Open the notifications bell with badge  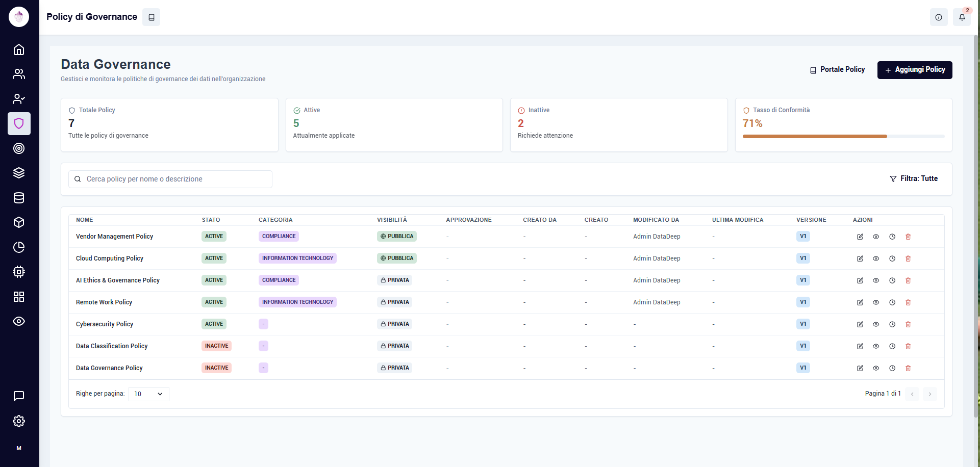[x=963, y=17]
